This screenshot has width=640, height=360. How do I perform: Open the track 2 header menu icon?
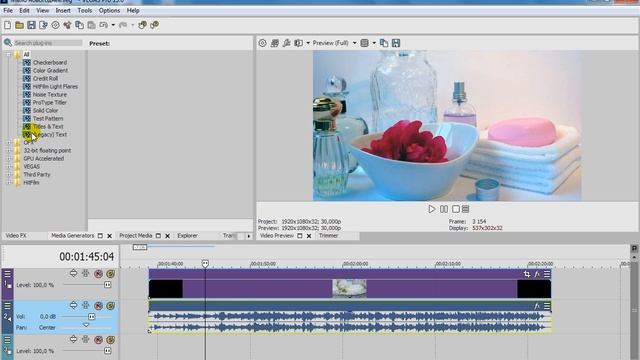7,306
